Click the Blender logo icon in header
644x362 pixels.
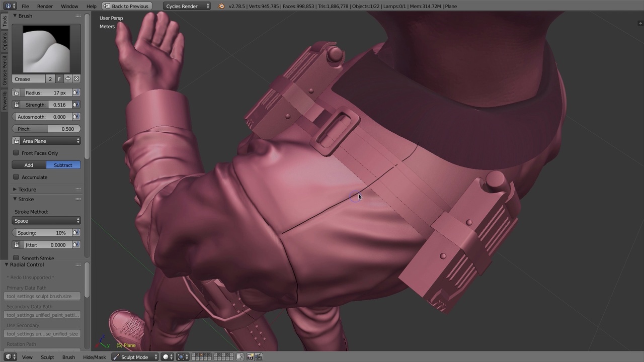(x=221, y=6)
